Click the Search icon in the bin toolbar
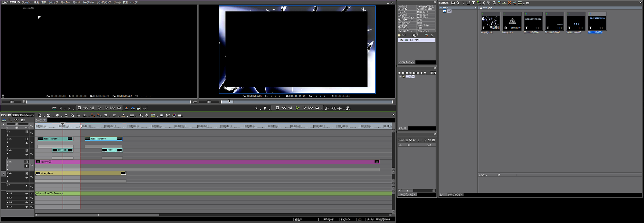This screenshot has width=644, height=223. point(458,3)
